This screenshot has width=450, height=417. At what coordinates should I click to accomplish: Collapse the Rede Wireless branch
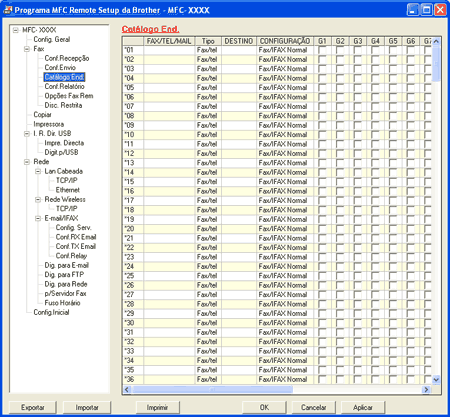click(38, 200)
